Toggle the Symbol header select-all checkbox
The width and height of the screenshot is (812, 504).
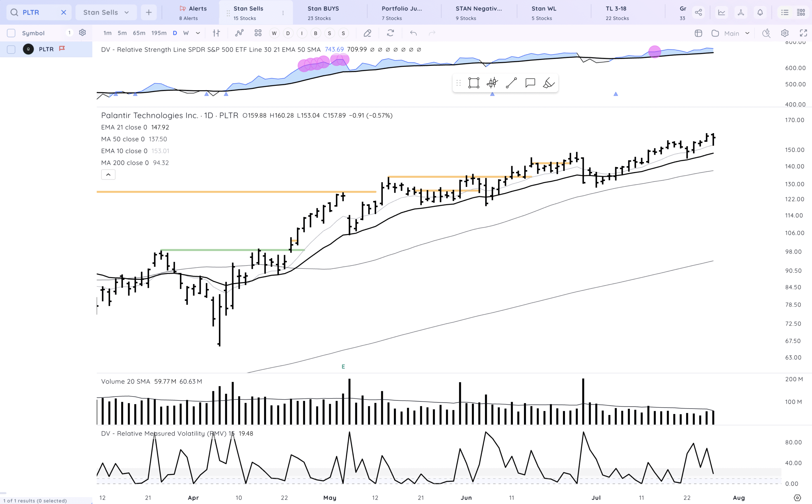[11, 33]
